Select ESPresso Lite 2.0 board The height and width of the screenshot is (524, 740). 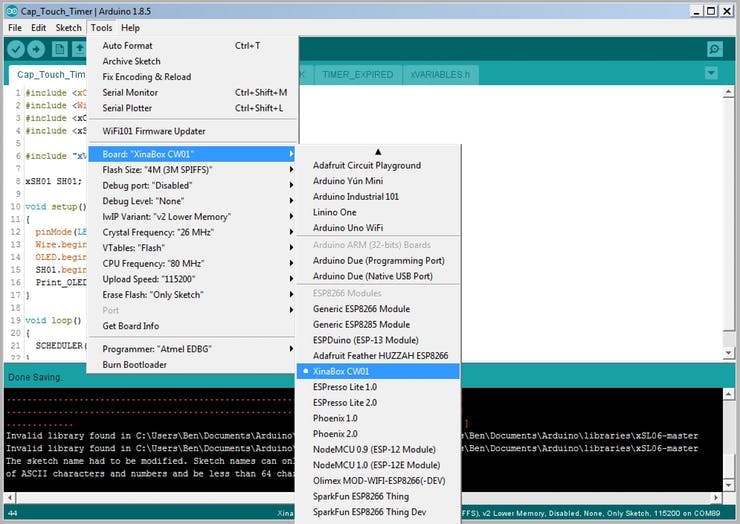[x=378, y=403]
